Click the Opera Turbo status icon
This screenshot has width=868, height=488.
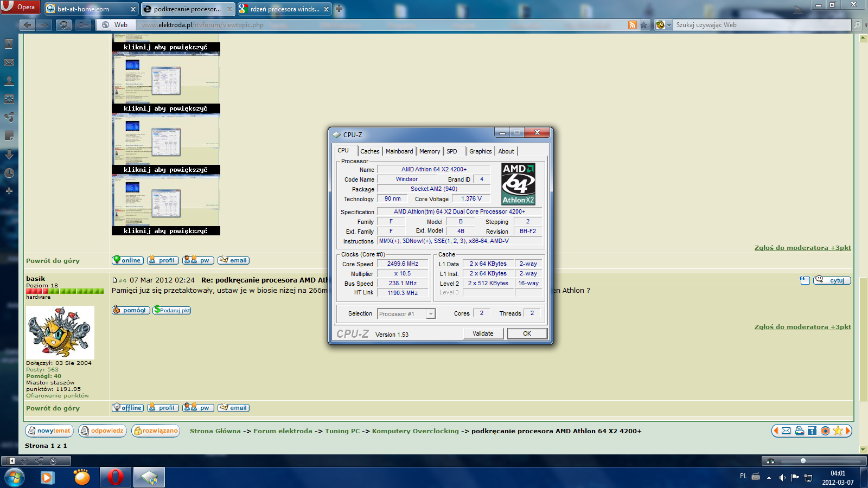tap(53, 461)
